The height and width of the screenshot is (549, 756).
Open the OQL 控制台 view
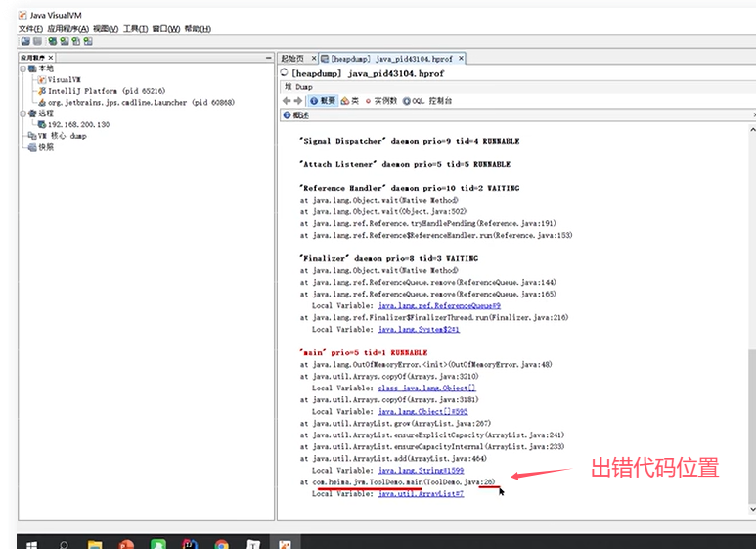coord(427,101)
